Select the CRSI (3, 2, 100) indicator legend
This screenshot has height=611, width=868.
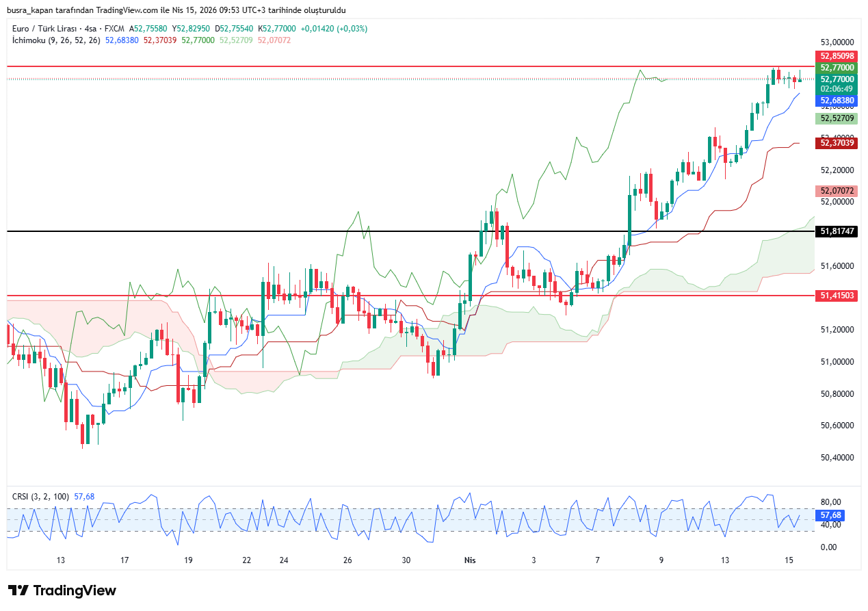click(41, 496)
